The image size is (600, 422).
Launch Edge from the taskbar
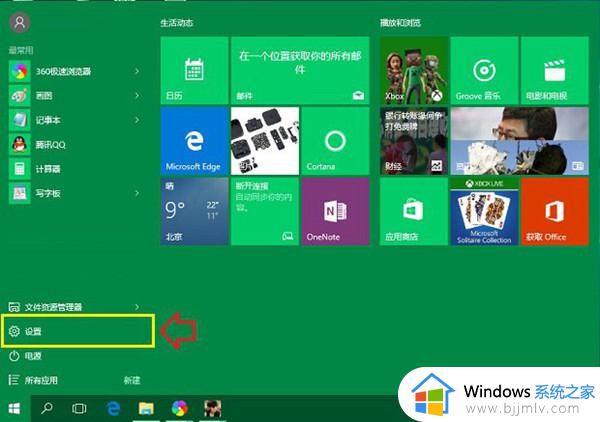(113, 409)
